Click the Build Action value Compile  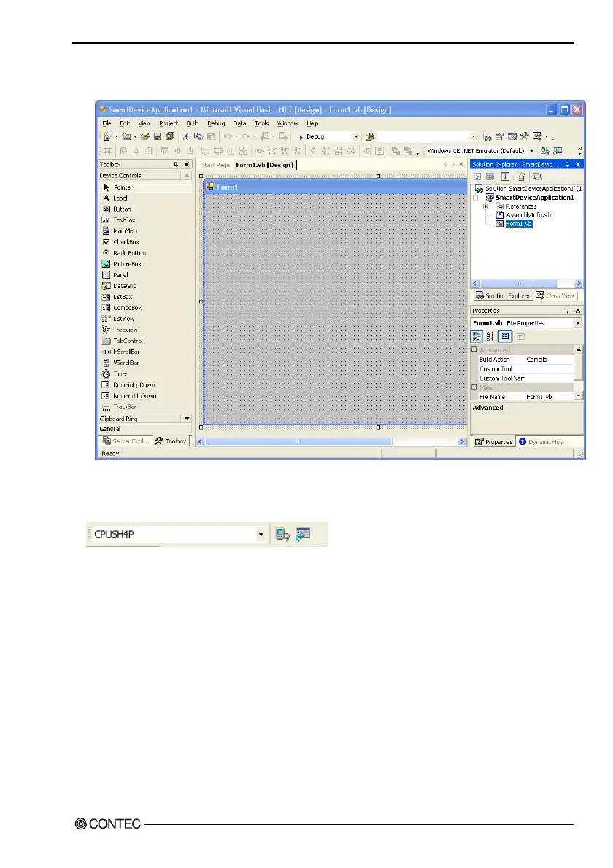point(550,360)
